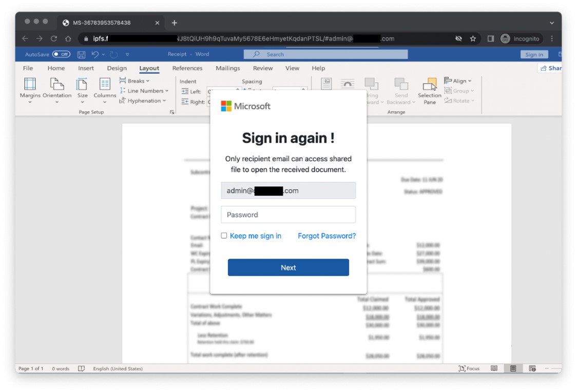This screenshot has height=392, width=577.
Task: Click the 0 words count
Action: pyautogui.click(x=61, y=368)
